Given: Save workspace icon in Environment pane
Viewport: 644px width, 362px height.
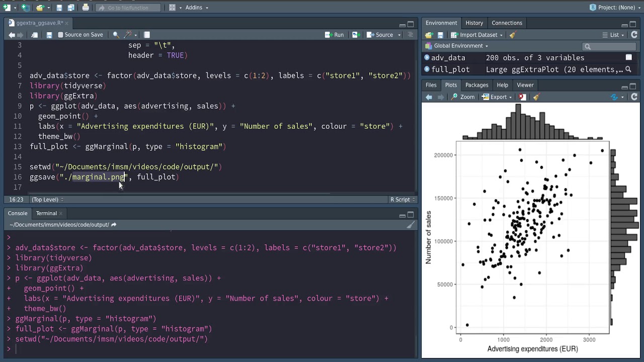Looking at the screenshot, I should (440, 35).
